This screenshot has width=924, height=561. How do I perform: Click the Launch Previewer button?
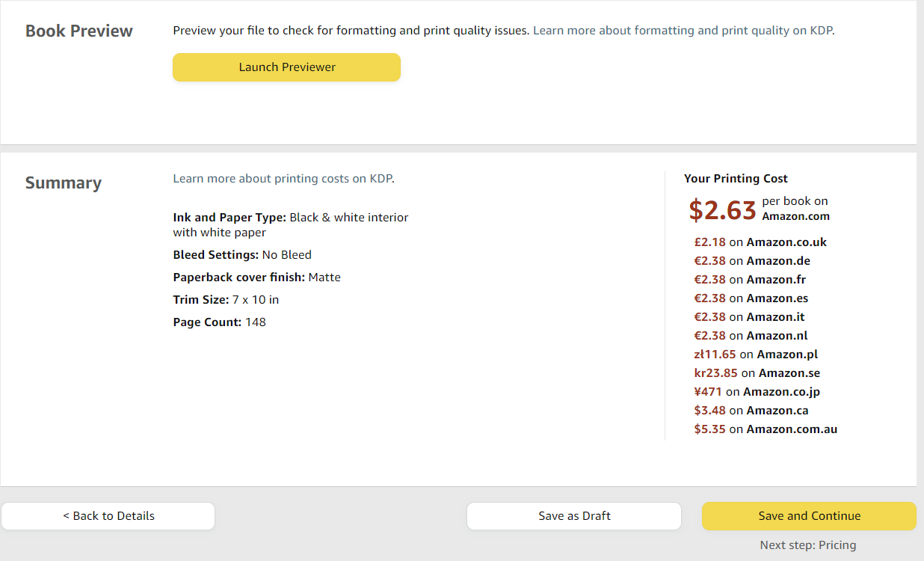(286, 67)
